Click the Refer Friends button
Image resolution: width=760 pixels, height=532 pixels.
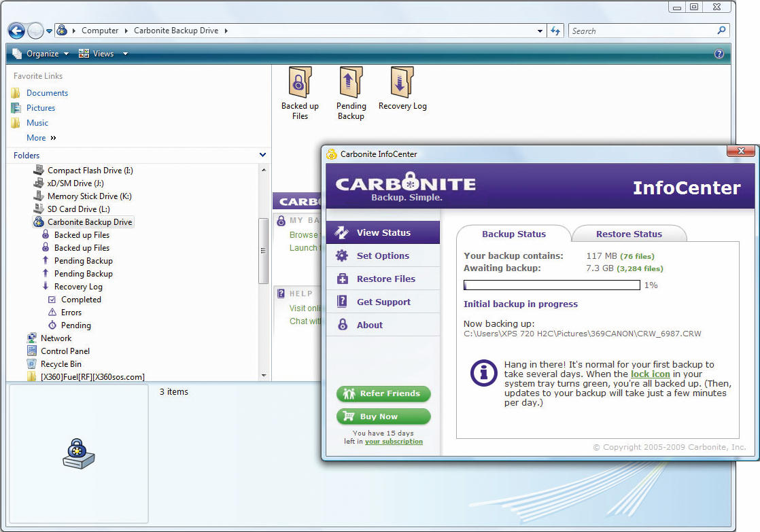[x=383, y=393]
